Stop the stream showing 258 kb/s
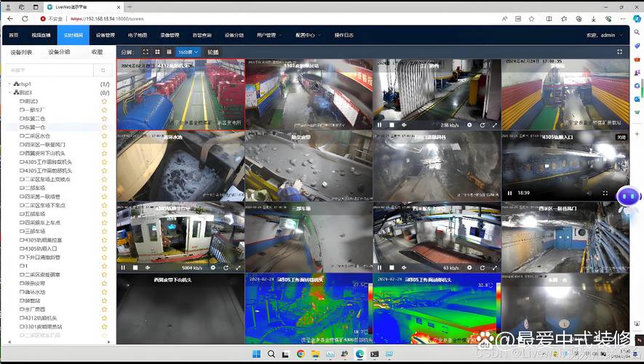644x364 pixels. [x=391, y=125]
